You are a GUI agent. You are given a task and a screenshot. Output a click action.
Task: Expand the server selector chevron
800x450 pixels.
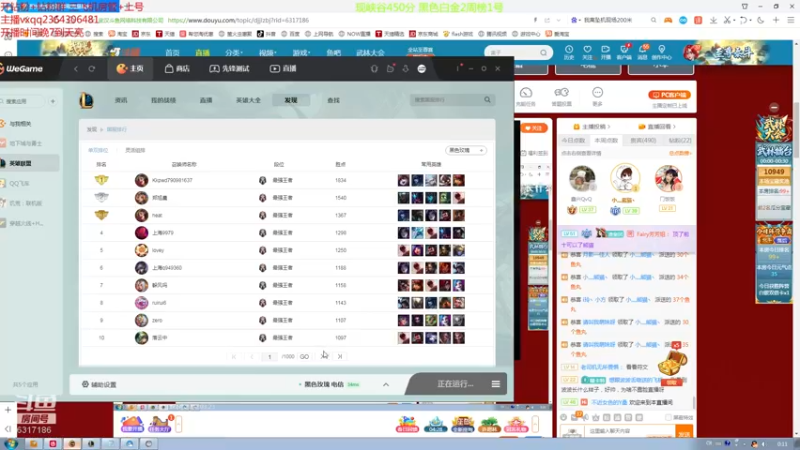click(386, 385)
